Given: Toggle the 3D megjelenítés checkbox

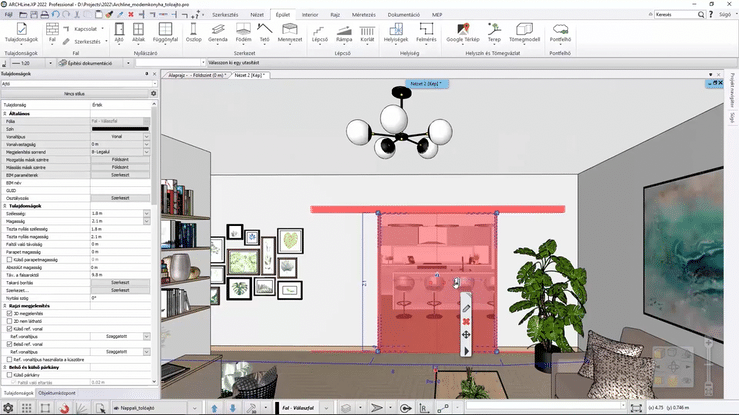Looking at the screenshot, I should (x=10, y=312).
